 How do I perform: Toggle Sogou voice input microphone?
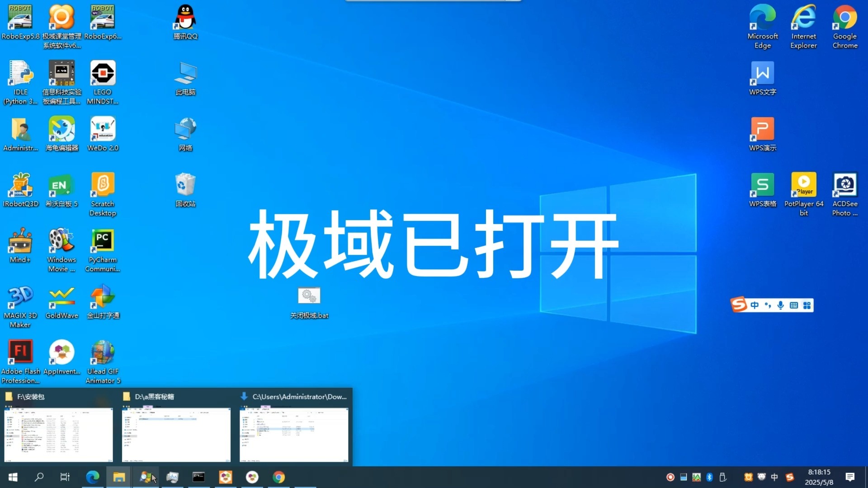click(781, 305)
